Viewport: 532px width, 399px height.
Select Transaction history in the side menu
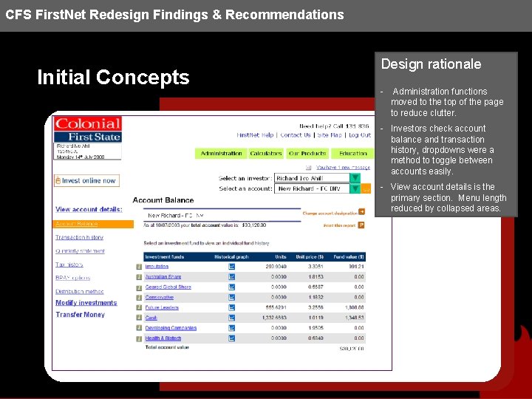point(79,237)
